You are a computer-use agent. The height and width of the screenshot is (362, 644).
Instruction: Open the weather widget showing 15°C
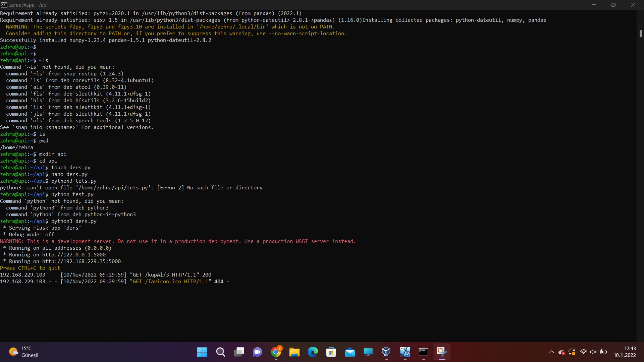23,352
